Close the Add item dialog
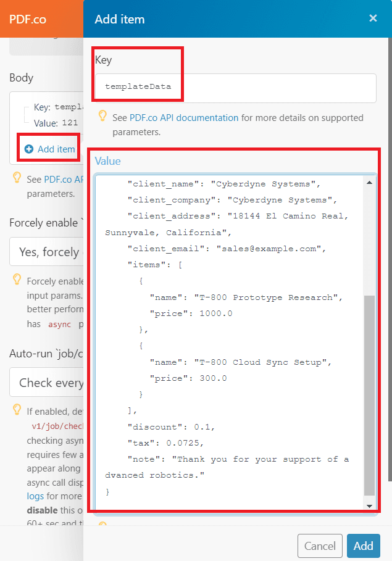The width and height of the screenshot is (392, 561). click(373, 18)
